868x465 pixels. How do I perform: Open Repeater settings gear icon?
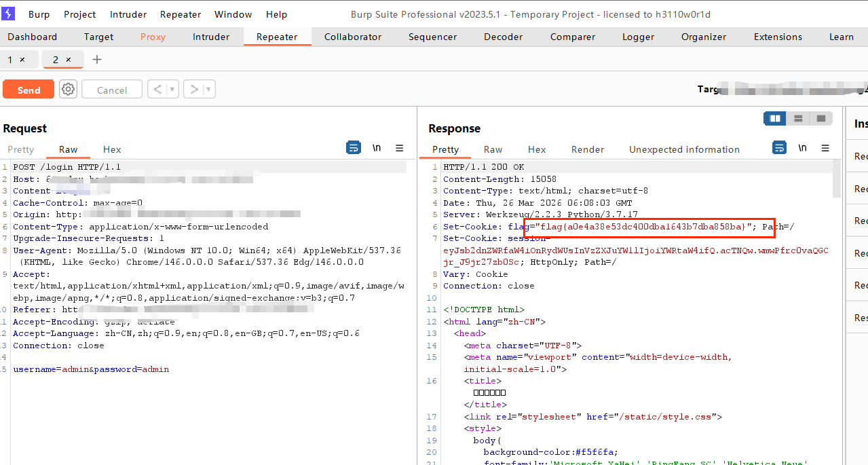(68, 89)
